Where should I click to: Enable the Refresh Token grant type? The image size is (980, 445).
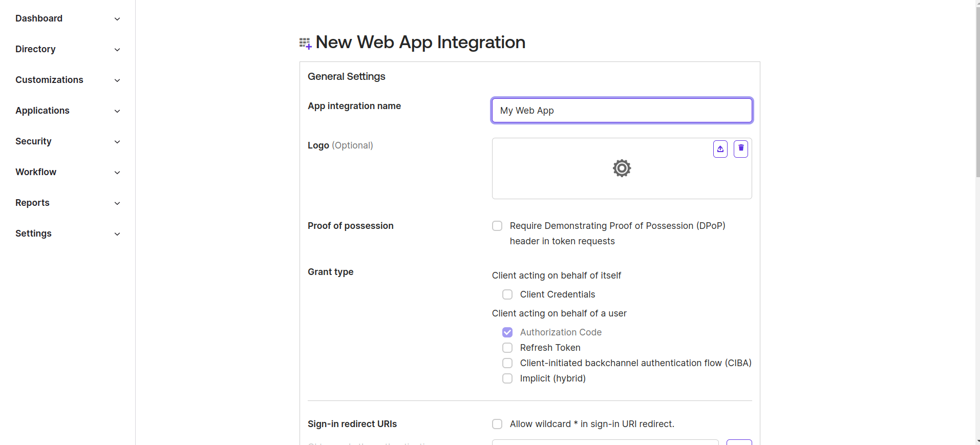(507, 348)
